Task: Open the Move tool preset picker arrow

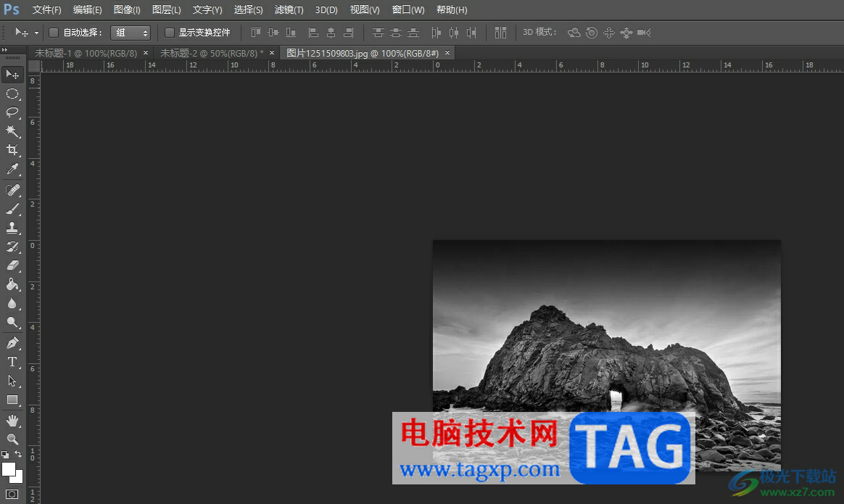Action: coord(36,33)
